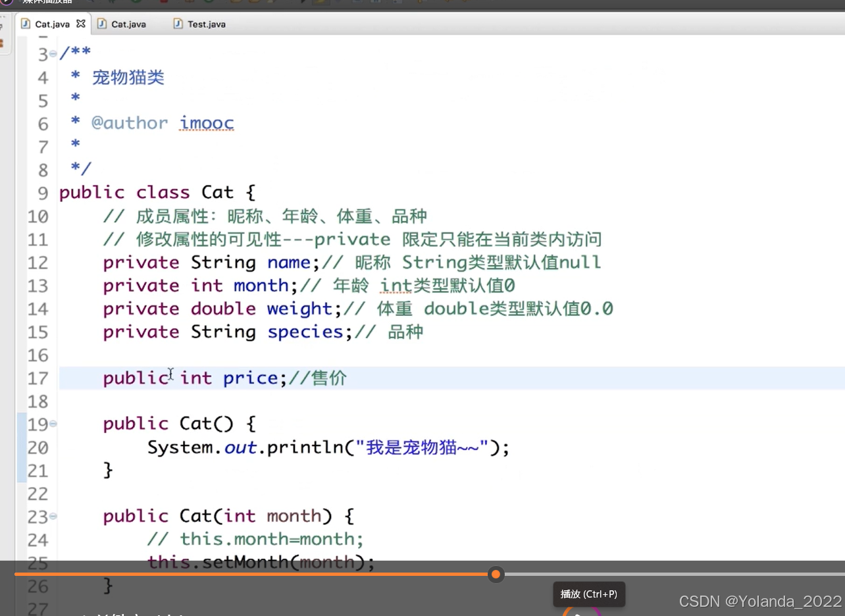Switch to the active Cat.java tab

51,24
